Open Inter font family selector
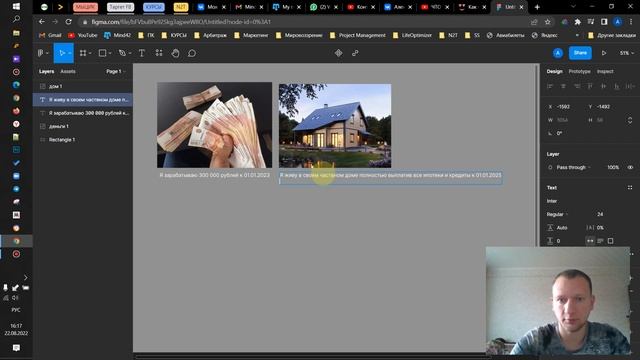This screenshot has height=360, width=640. tap(552, 201)
